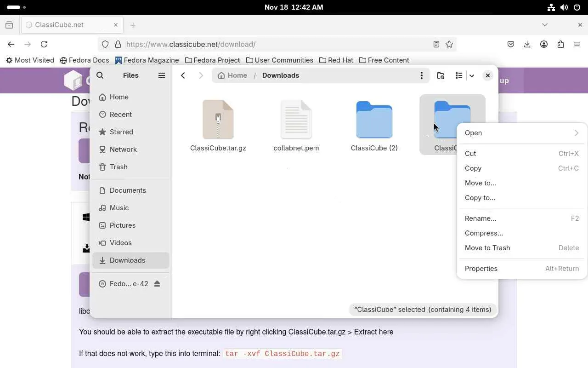Go back in Files navigation

pos(183,75)
